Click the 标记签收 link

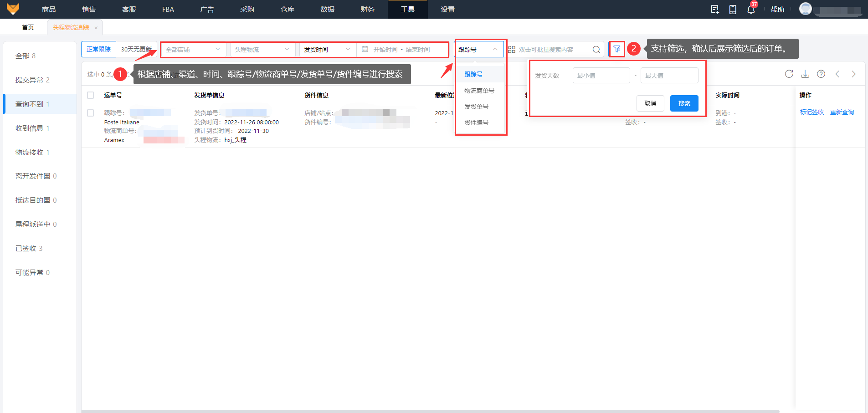812,112
